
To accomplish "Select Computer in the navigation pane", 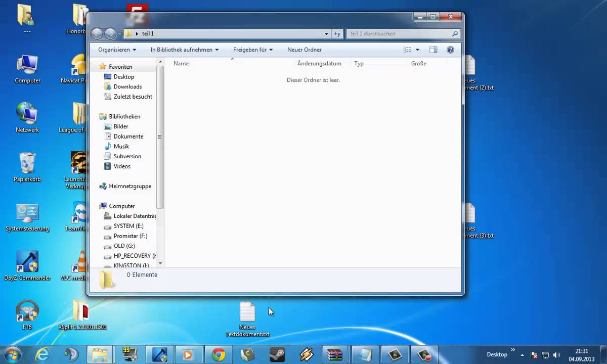I will pos(121,206).
